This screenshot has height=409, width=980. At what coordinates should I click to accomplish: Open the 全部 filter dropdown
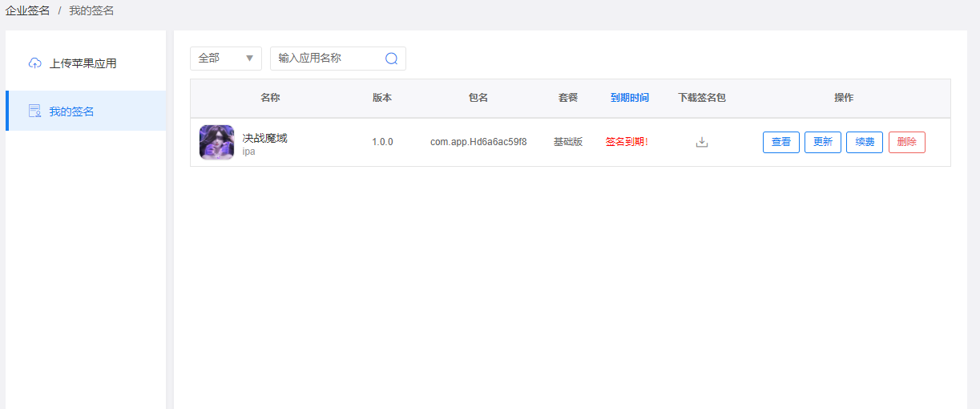[226, 59]
